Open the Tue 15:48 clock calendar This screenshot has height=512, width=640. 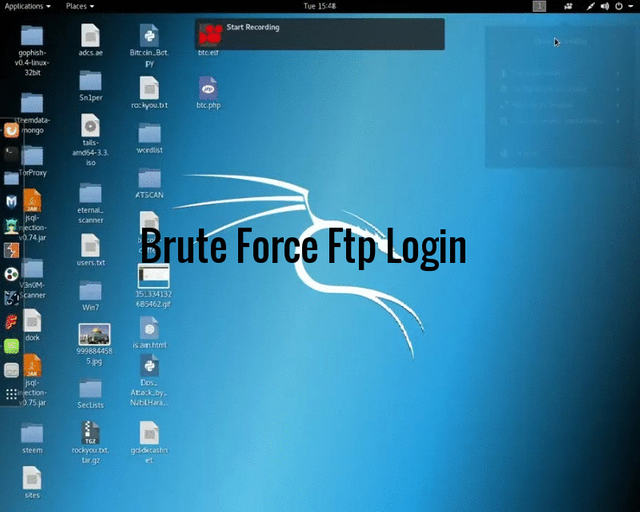click(320, 6)
